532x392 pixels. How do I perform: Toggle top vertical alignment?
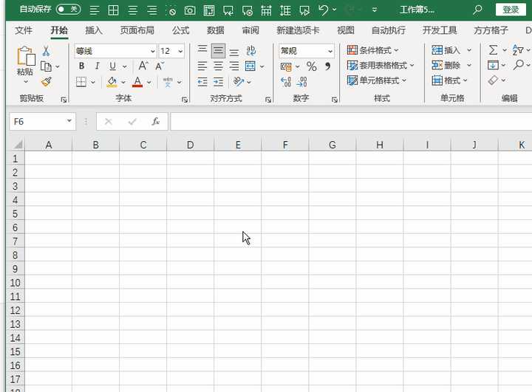(x=202, y=50)
